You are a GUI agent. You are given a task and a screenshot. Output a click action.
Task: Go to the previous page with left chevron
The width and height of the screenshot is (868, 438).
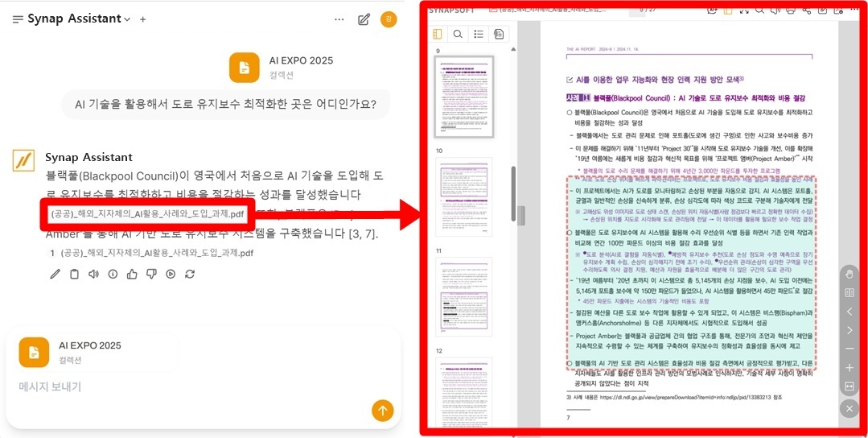[x=849, y=312]
